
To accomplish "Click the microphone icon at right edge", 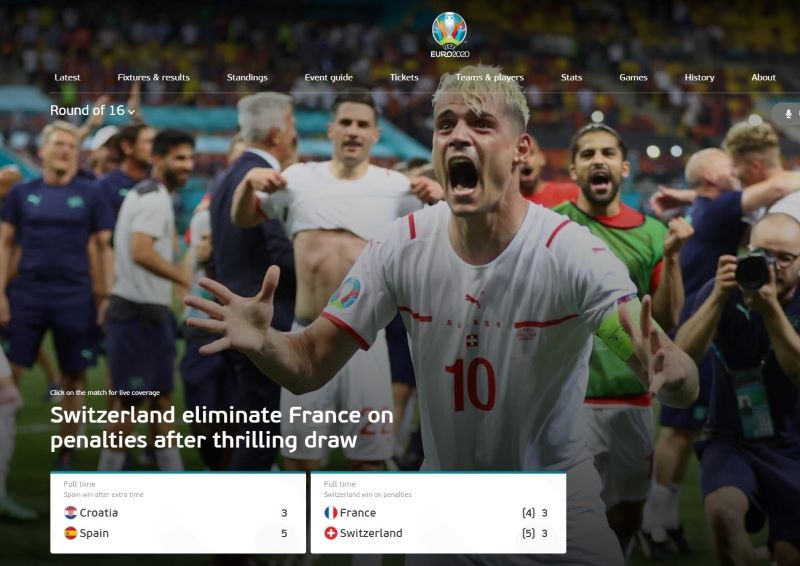I will tap(788, 113).
